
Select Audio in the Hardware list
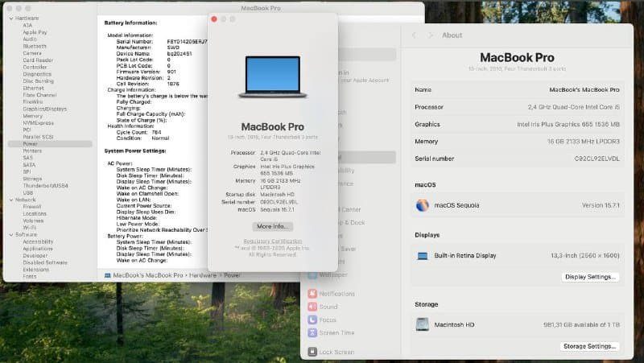[x=30, y=39]
